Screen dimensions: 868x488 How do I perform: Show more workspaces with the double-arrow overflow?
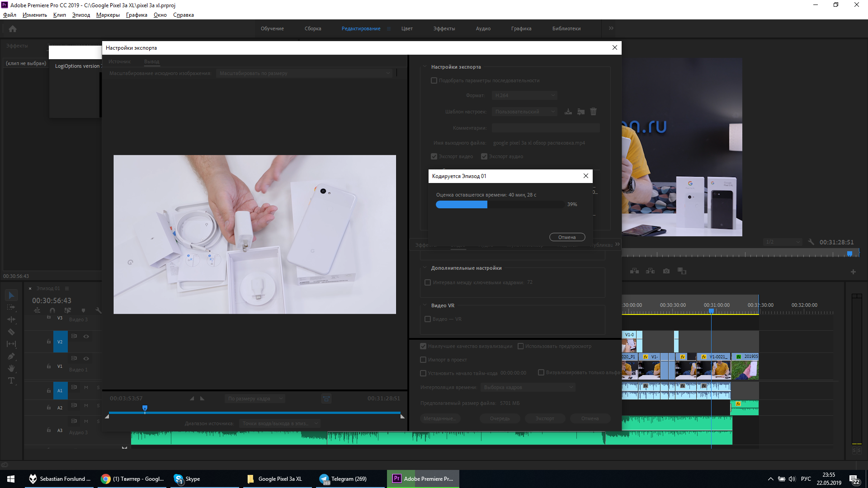click(611, 28)
